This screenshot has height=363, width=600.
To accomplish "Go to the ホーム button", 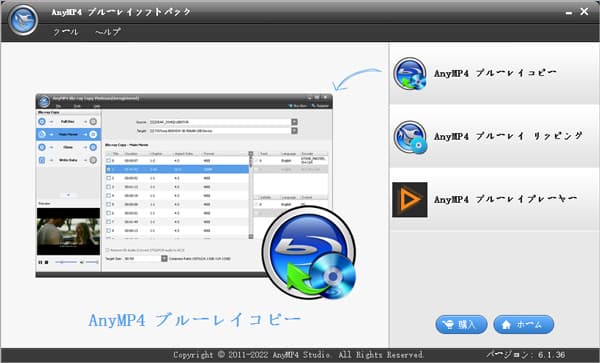I will point(523,324).
